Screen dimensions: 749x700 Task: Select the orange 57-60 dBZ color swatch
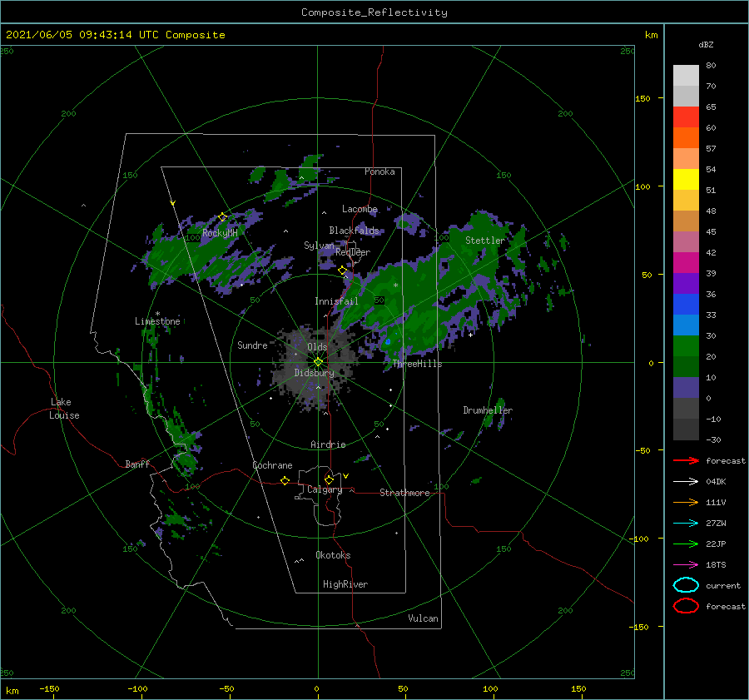tap(686, 138)
